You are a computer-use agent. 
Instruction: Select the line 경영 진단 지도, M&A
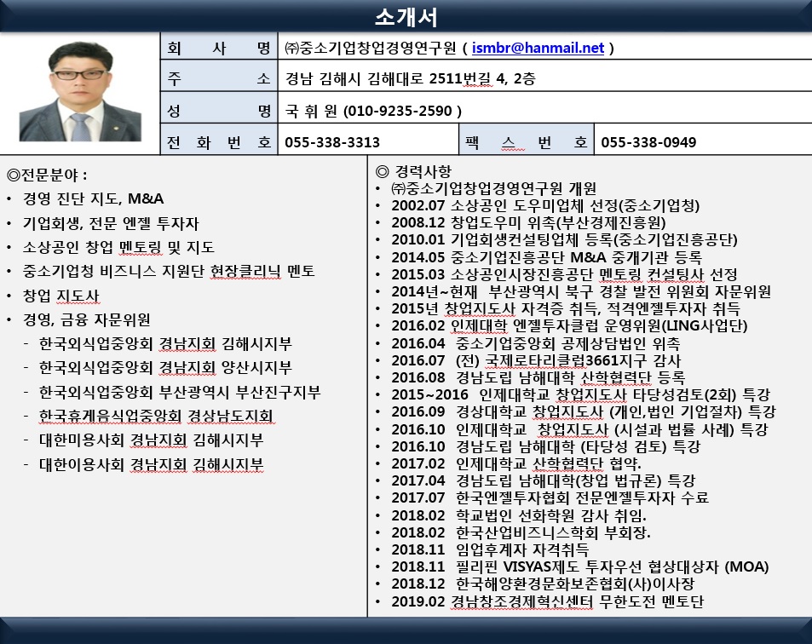pyautogui.click(x=93, y=198)
